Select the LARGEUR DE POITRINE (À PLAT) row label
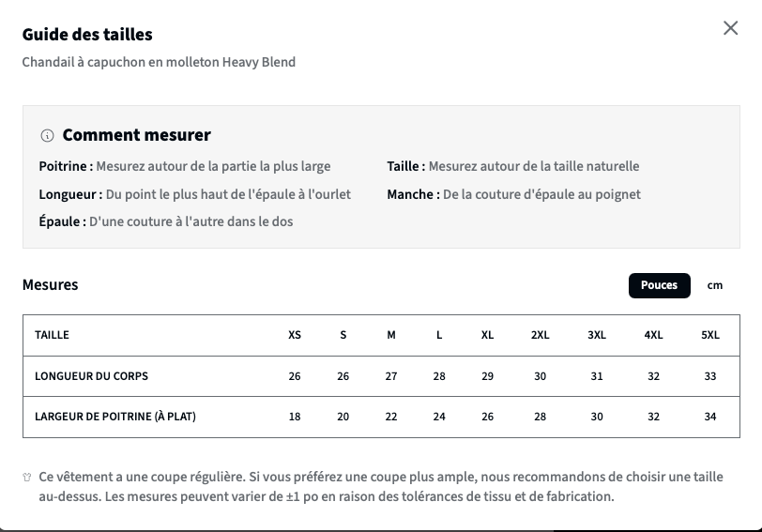Image resolution: width=762 pixels, height=532 pixels. point(115,417)
